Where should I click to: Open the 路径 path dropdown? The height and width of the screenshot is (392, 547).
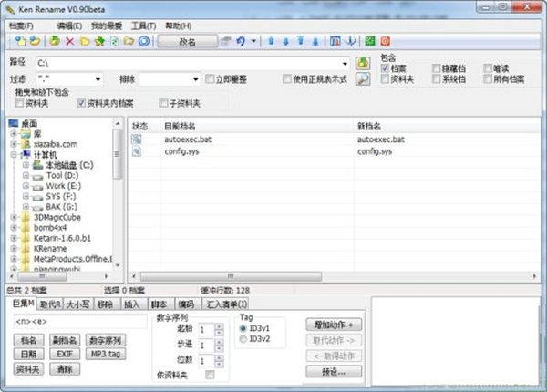click(x=345, y=63)
